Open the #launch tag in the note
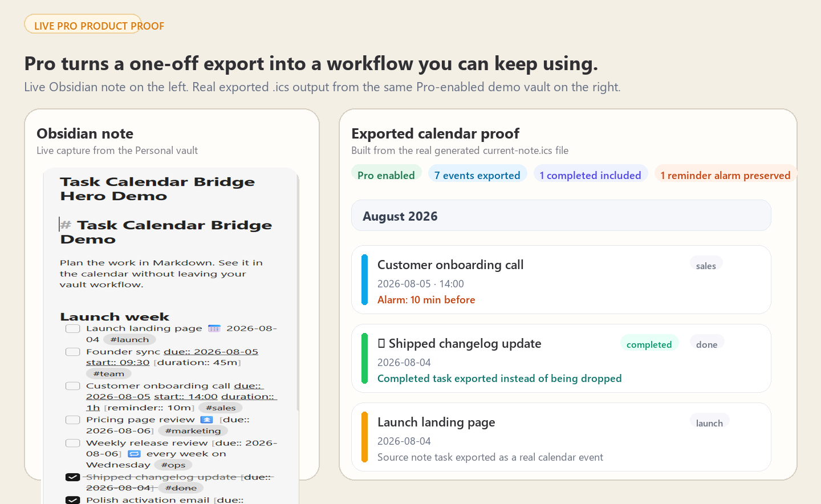Screen dimensions: 821x504 (129, 340)
